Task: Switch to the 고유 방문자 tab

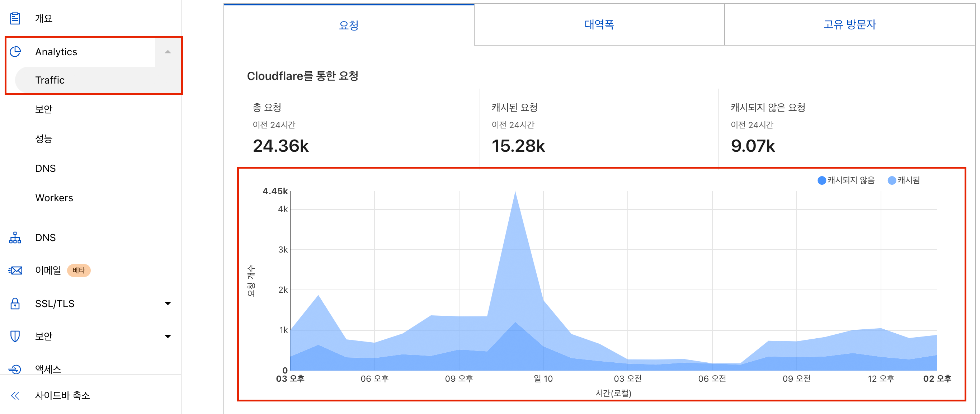Action: [849, 25]
